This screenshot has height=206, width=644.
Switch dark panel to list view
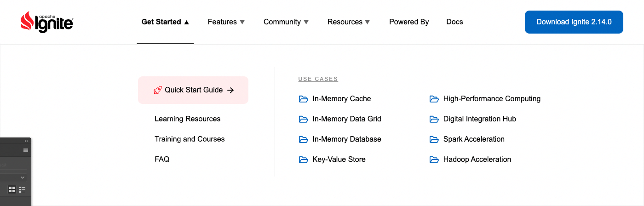tap(22, 189)
